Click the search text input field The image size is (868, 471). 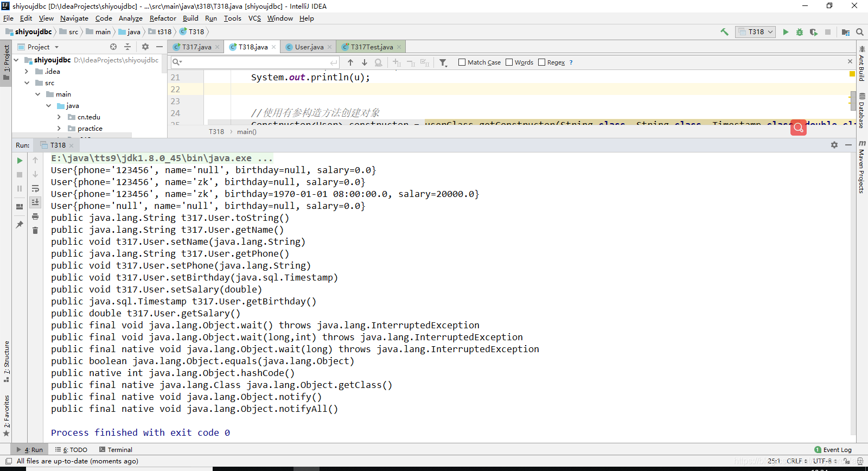tap(255, 62)
